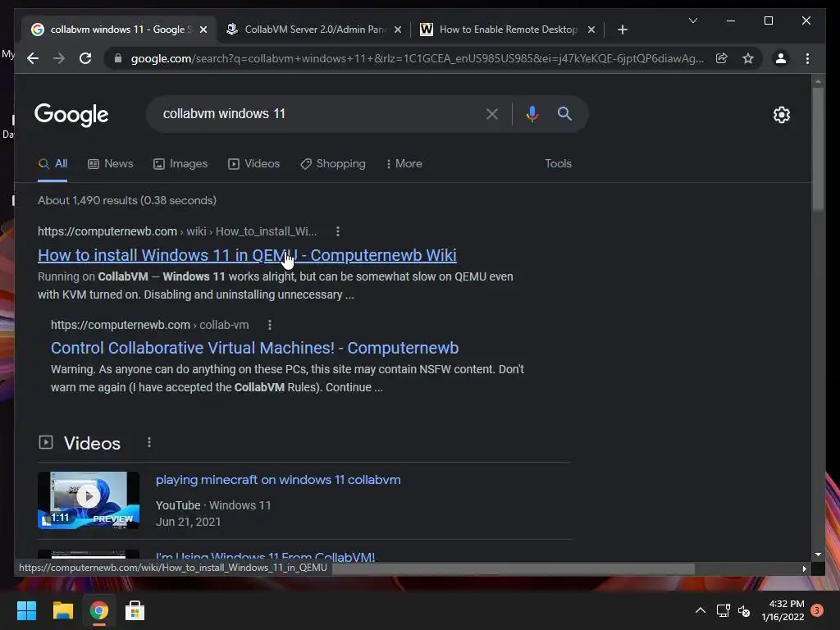Image resolution: width=840 pixels, height=630 pixels.
Task: Open Control Collaborative Virtual Machines link
Action: click(x=254, y=348)
